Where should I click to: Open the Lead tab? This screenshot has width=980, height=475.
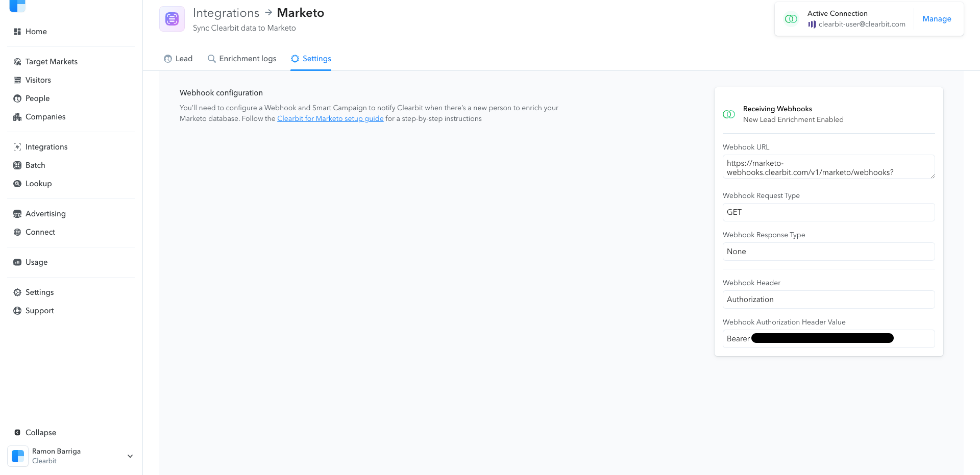pos(178,59)
